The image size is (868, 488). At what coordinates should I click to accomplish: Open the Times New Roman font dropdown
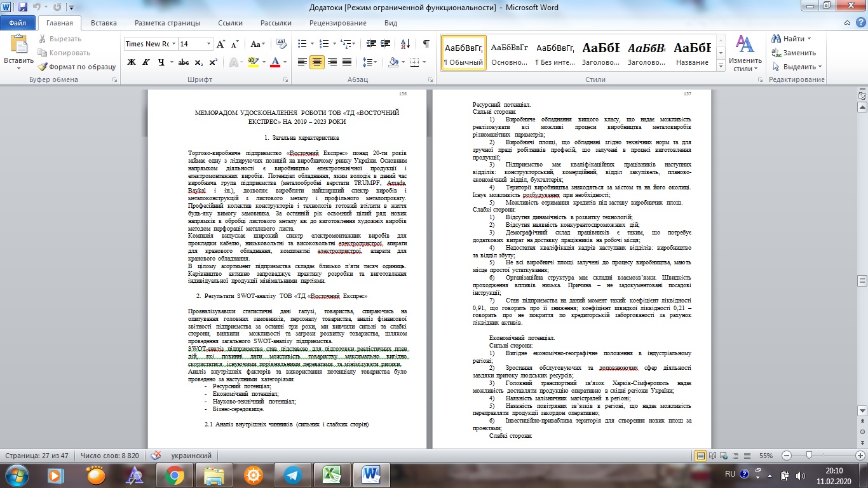point(174,44)
